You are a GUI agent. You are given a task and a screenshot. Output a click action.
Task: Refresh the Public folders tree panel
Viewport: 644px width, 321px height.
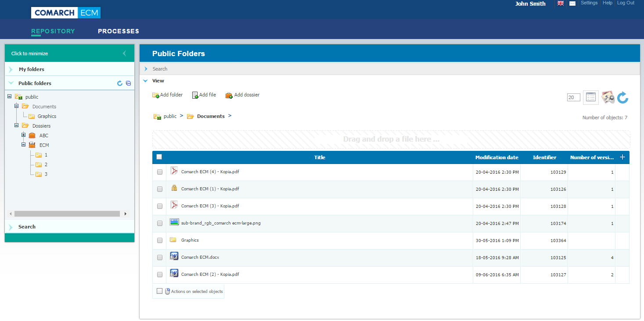tap(120, 83)
